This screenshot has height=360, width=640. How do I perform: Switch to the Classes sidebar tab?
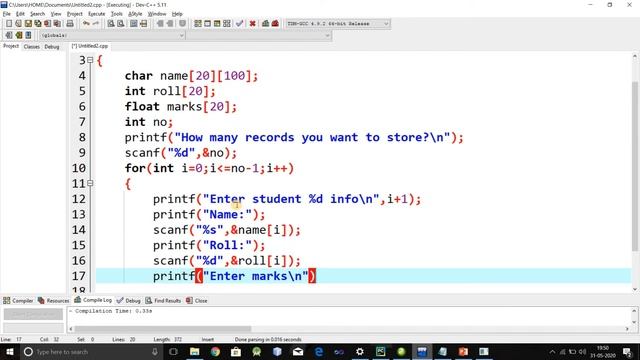point(31,47)
